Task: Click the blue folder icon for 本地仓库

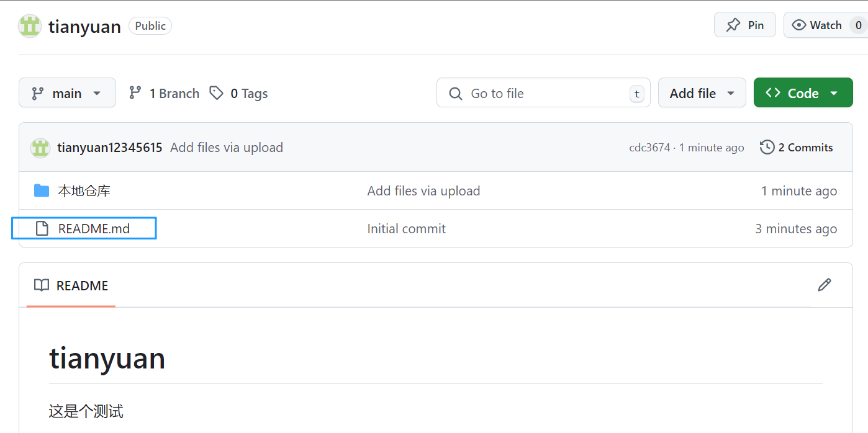Action: (42, 190)
